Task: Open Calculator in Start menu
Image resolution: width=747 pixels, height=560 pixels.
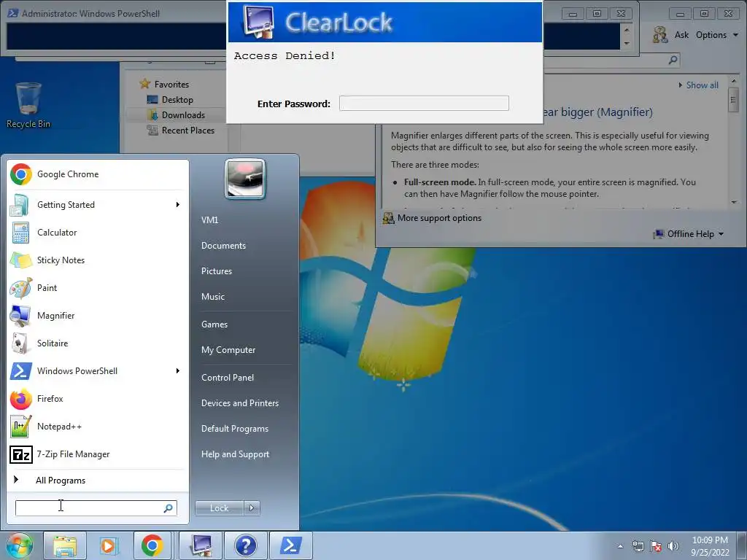Action: click(x=98, y=233)
